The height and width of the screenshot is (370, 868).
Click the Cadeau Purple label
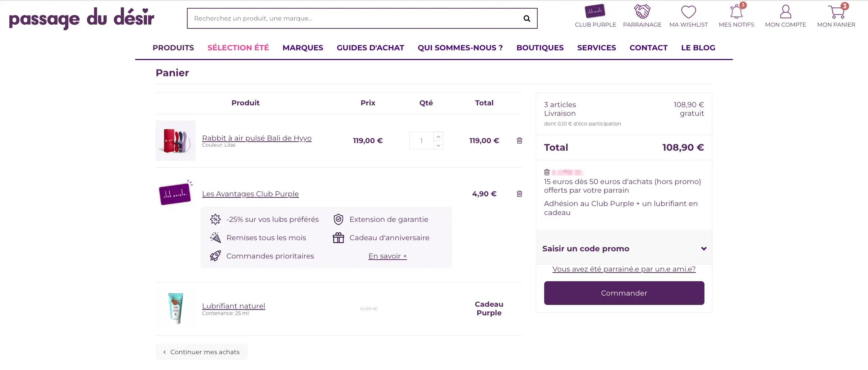[489, 309]
